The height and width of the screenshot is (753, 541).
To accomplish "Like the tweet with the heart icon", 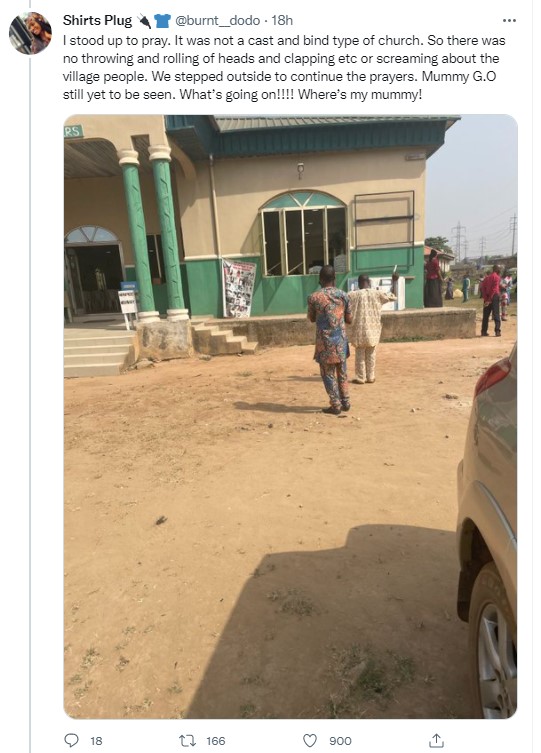I will [310, 741].
